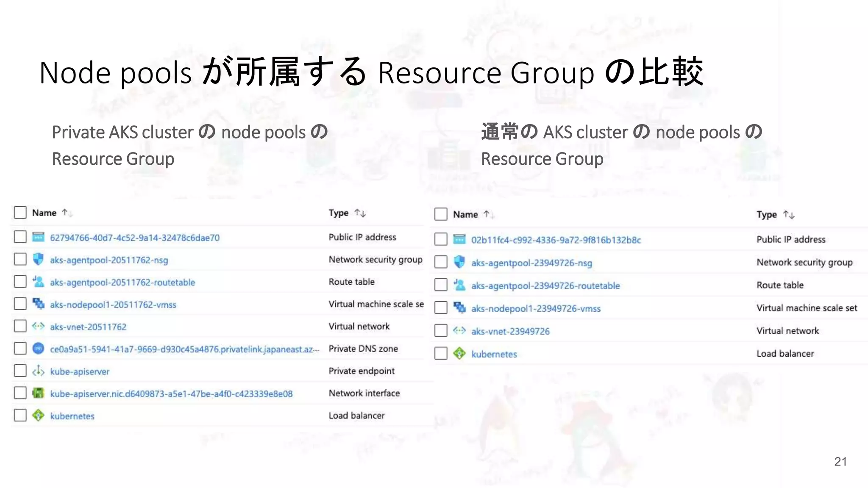This screenshot has height=488, width=868.
Task: Tick checkbox for kube-apiserver.nic network interface
Action: point(20,393)
